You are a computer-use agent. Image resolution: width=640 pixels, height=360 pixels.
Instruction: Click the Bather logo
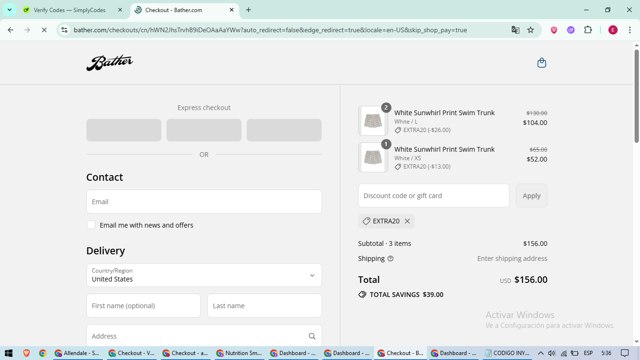click(109, 63)
